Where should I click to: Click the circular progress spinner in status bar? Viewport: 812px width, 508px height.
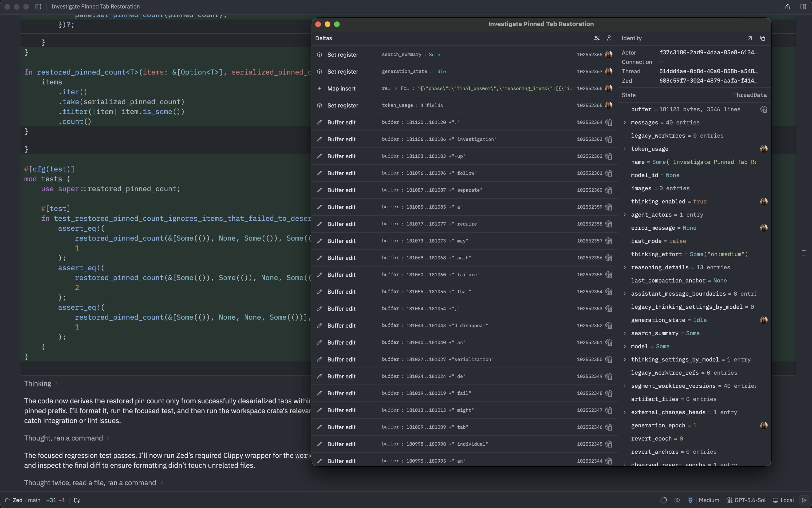coord(664,500)
